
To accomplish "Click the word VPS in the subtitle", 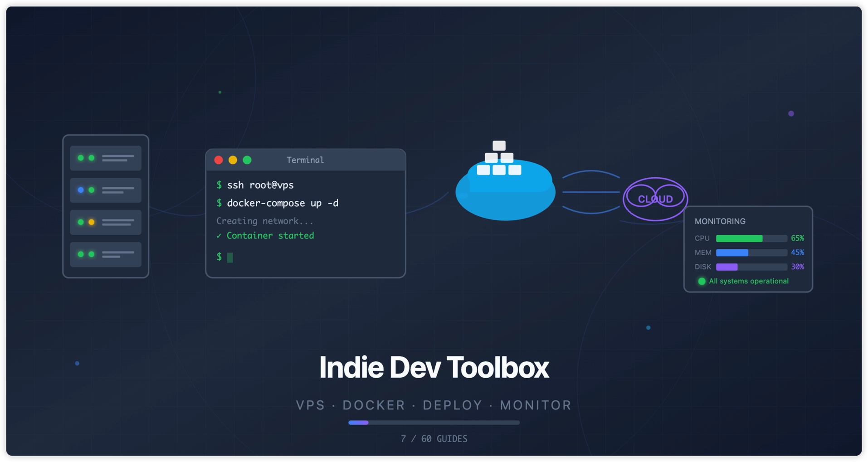I will click(x=311, y=405).
